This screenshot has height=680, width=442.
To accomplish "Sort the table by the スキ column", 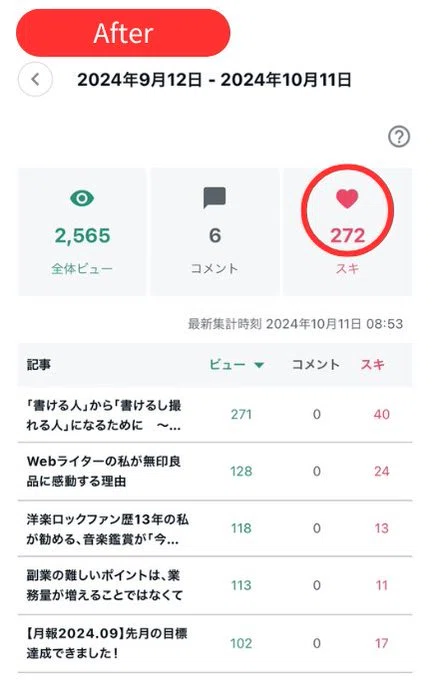I will coord(373,364).
